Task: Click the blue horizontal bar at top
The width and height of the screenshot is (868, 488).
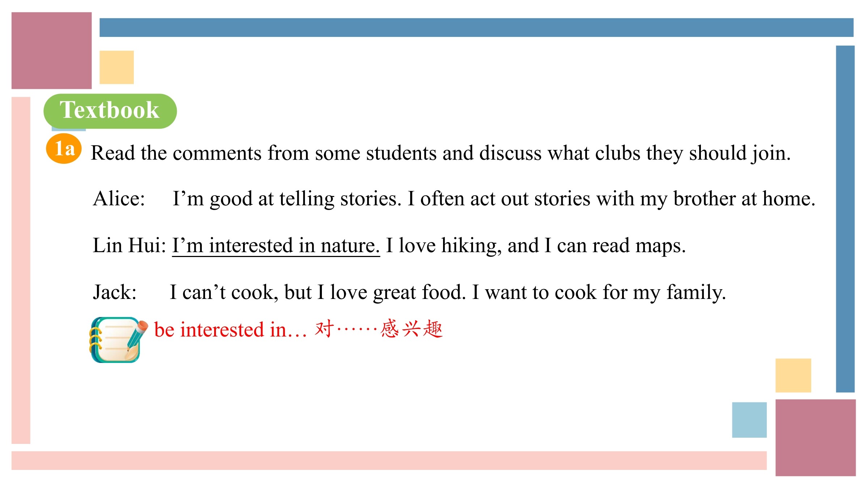Action: tap(477, 27)
